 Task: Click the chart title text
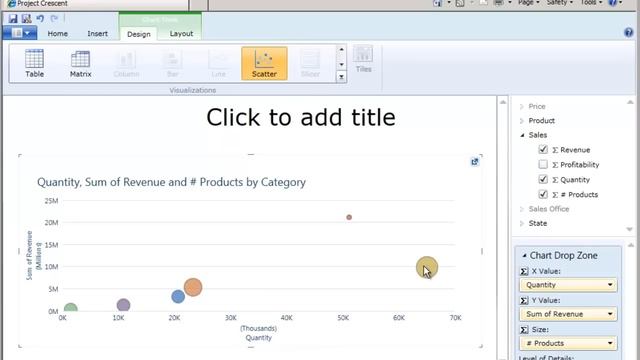(171, 182)
